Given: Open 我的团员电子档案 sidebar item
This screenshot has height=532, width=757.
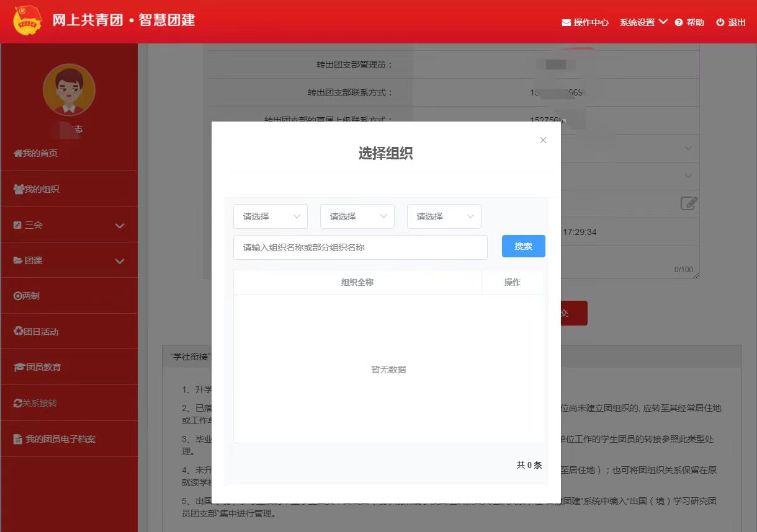Looking at the screenshot, I should point(60,439).
